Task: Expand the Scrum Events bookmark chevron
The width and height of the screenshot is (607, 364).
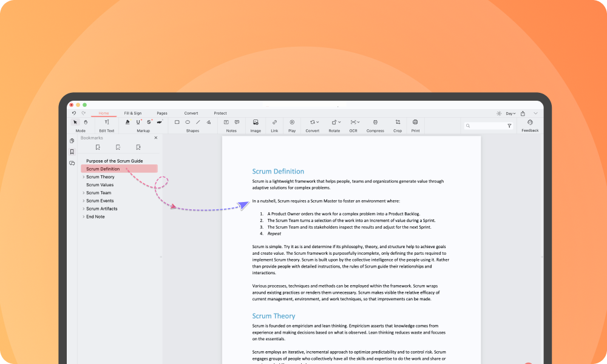Action: (83, 201)
